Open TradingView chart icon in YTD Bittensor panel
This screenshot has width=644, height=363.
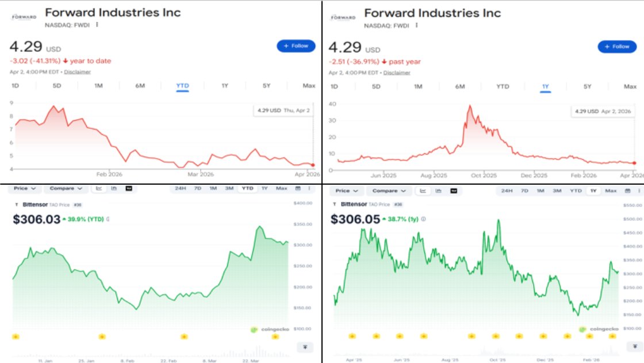coord(129,188)
